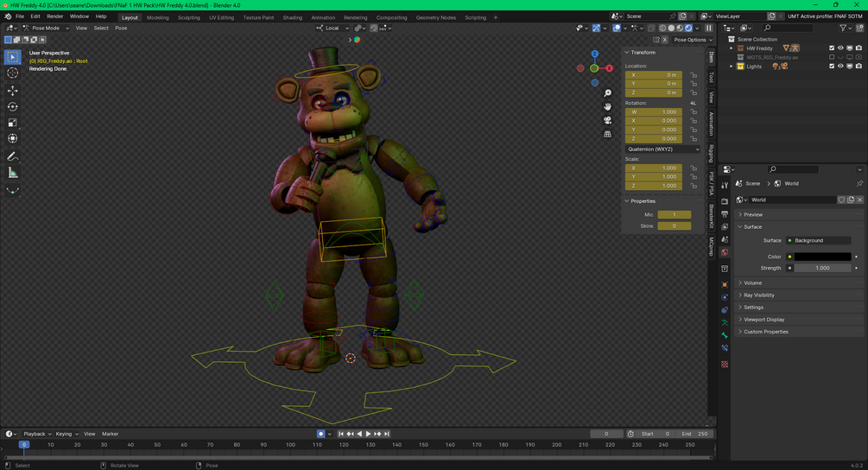Select the Rotate tool in the toolbar

[x=13, y=107]
